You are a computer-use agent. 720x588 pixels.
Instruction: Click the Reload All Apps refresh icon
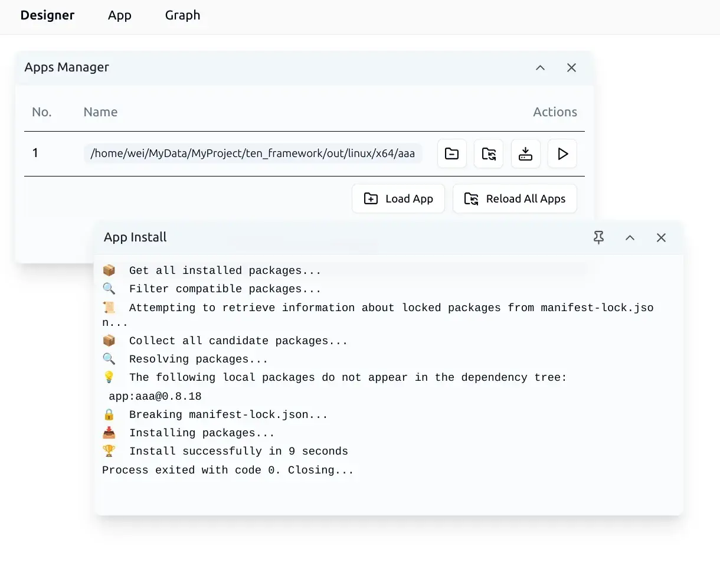(470, 198)
